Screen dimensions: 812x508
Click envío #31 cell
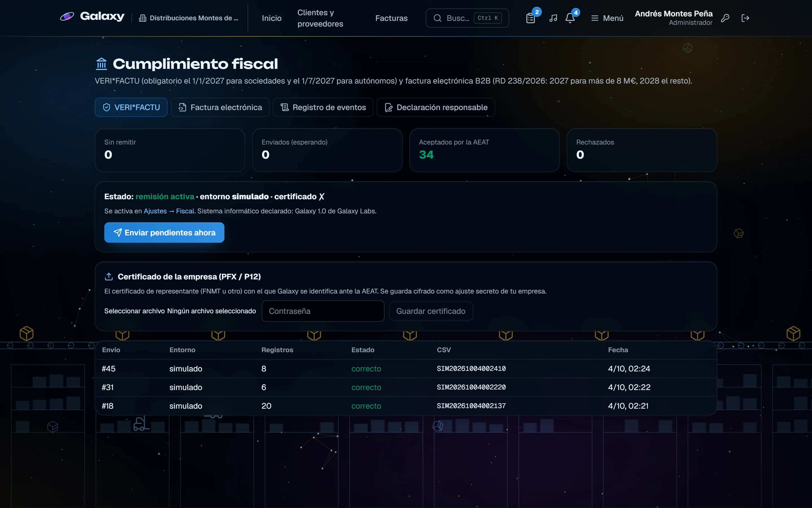click(x=108, y=387)
